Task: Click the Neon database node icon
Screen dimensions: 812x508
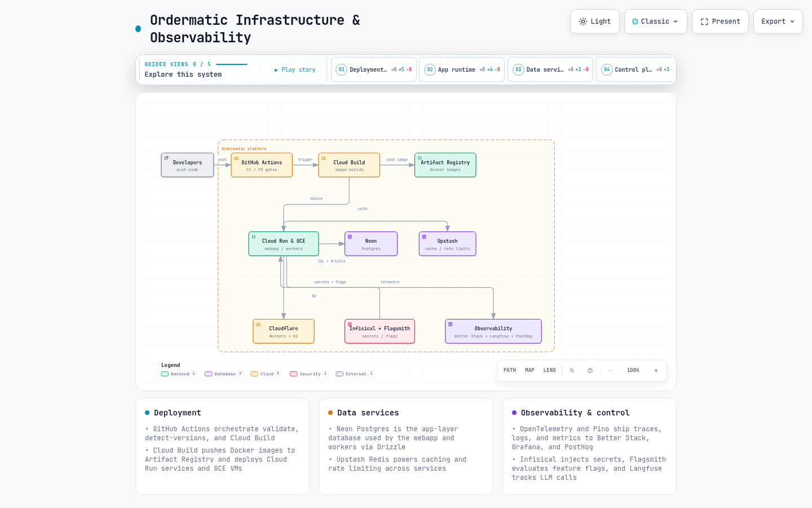Action: (350, 237)
